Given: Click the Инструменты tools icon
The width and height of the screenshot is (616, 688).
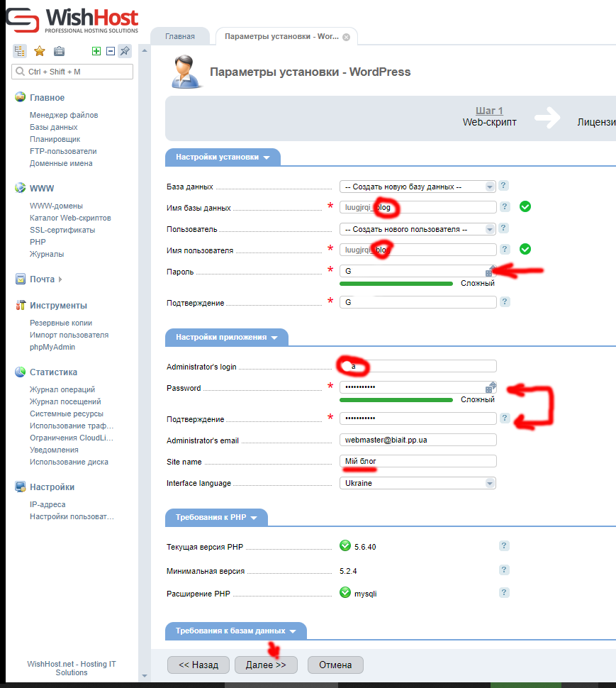Looking at the screenshot, I should tap(20, 305).
